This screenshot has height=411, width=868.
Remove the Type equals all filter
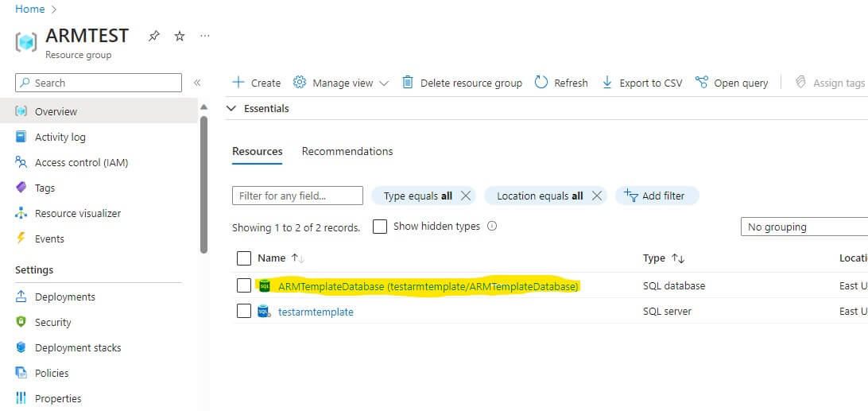pos(467,196)
